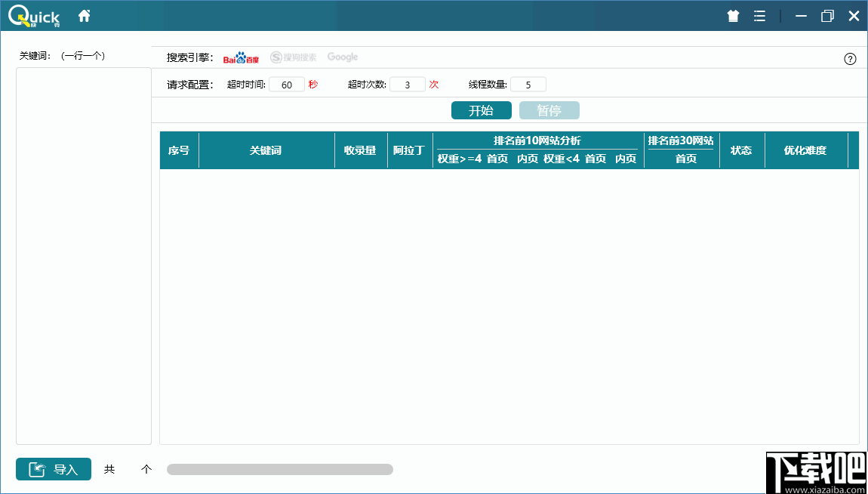Open the skin/theme icon in title bar
This screenshot has height=494, width=868.
point(732,14)
